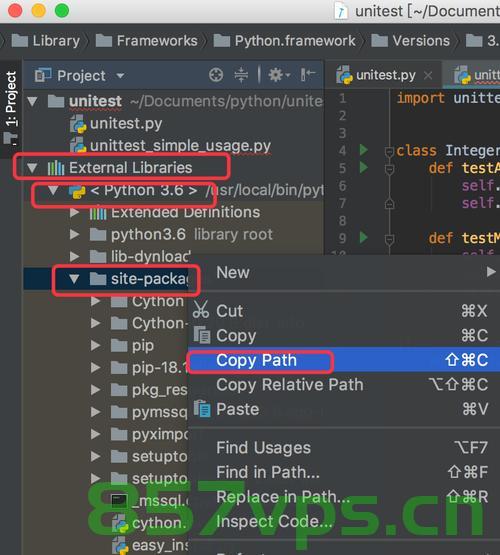500x555 pixels.
Task: Select the easy_ins file row
Action: [106, 545]
